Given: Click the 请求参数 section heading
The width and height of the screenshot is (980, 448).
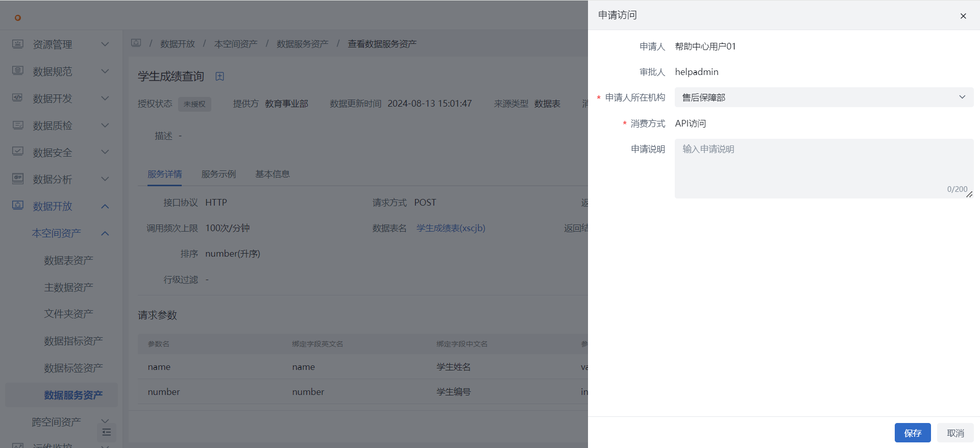Looking at the screenshot, I should coord(157,315).
